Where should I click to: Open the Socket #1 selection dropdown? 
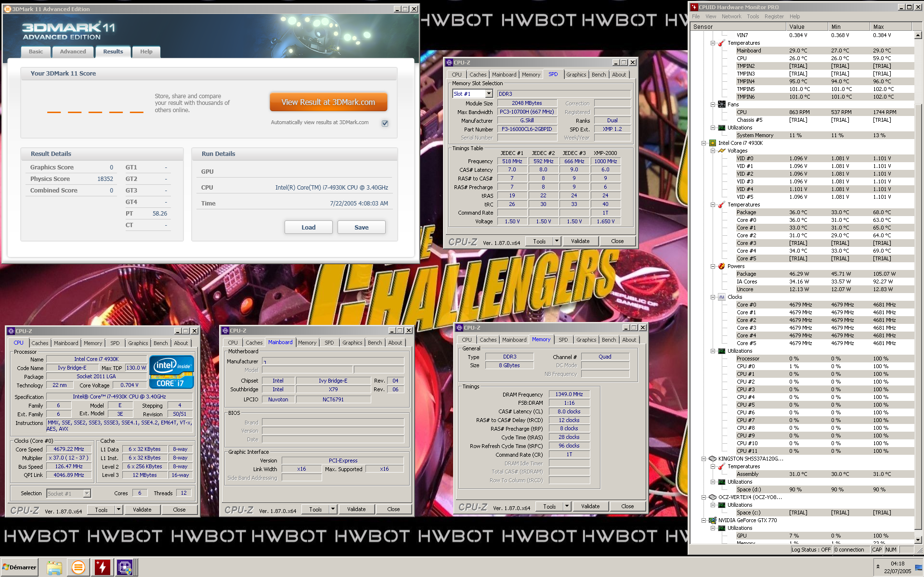[87, 493]
